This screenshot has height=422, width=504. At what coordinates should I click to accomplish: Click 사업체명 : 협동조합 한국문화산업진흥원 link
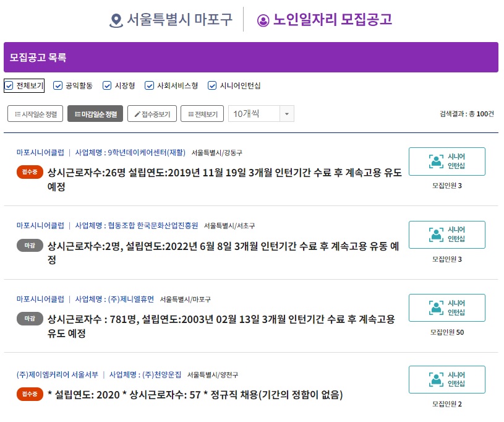137,225
